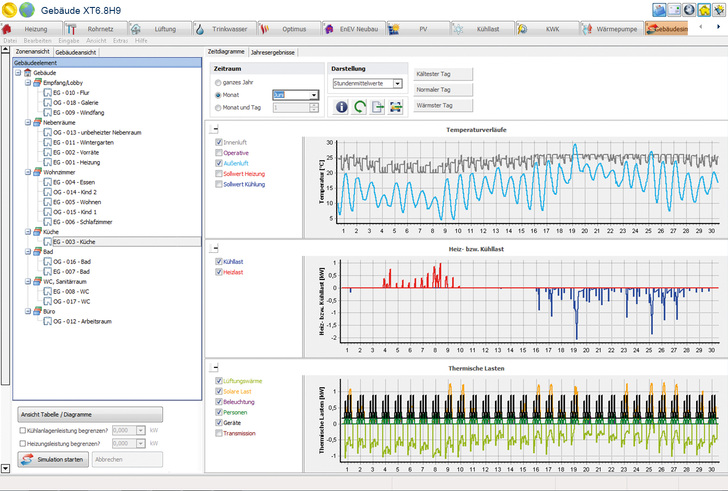The width and height of the screenshot is (728, 491).
Task: Select the 'ganzes Jahr' radio button
Action: click(x=218, y=83)
